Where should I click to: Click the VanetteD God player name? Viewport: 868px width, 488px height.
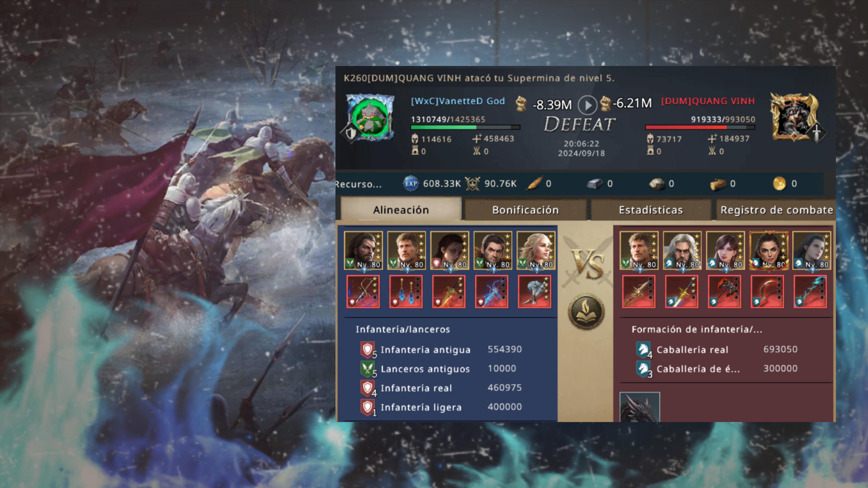pyautogui.click(x=458, y=101)
